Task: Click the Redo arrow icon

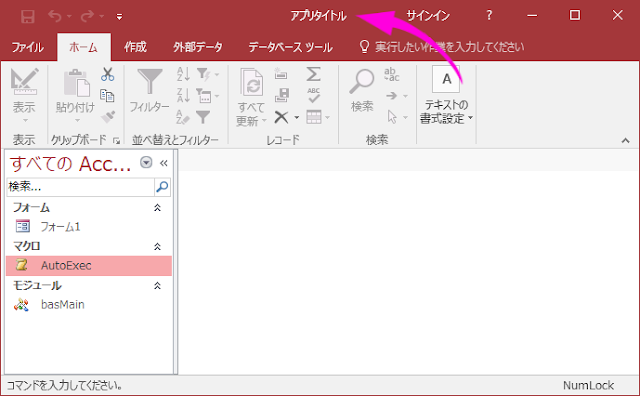Action: click(x=87, y=16)
